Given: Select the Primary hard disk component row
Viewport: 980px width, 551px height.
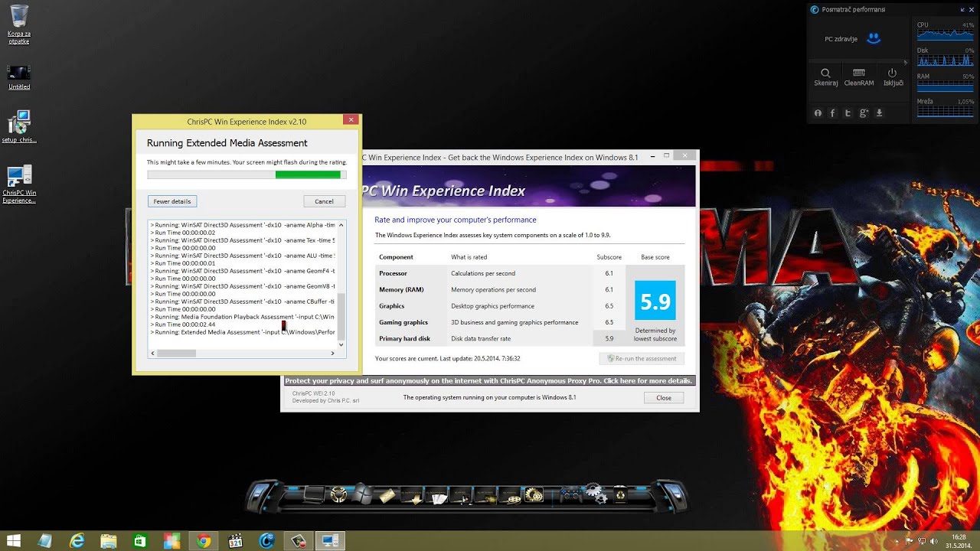Looking at the screenshot, I should (501, 338).
